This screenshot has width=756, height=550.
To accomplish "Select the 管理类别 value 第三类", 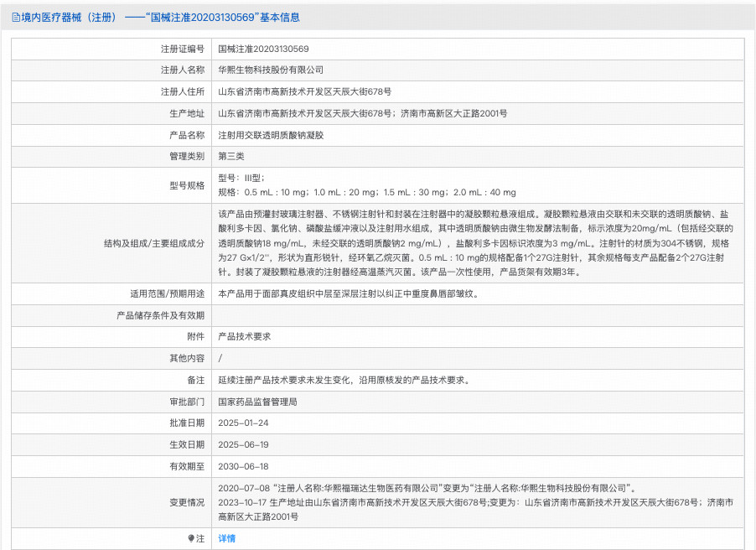I will point(231,156).
